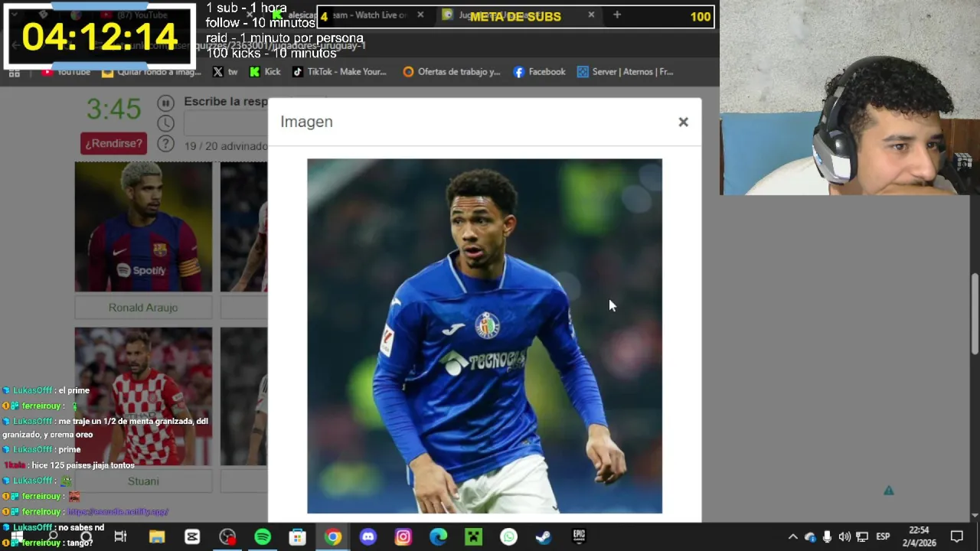
Task: Open Steam from the taskbar
Action: (544, 536)
